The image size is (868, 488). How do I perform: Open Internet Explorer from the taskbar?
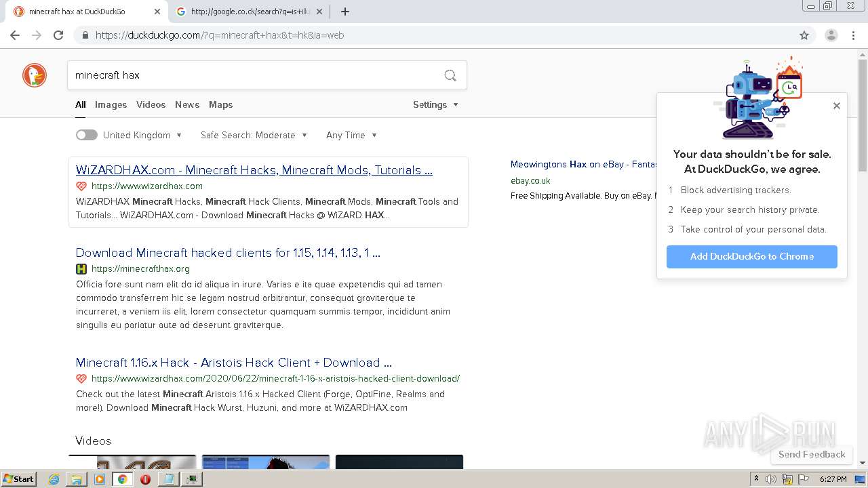coord(54,479)
